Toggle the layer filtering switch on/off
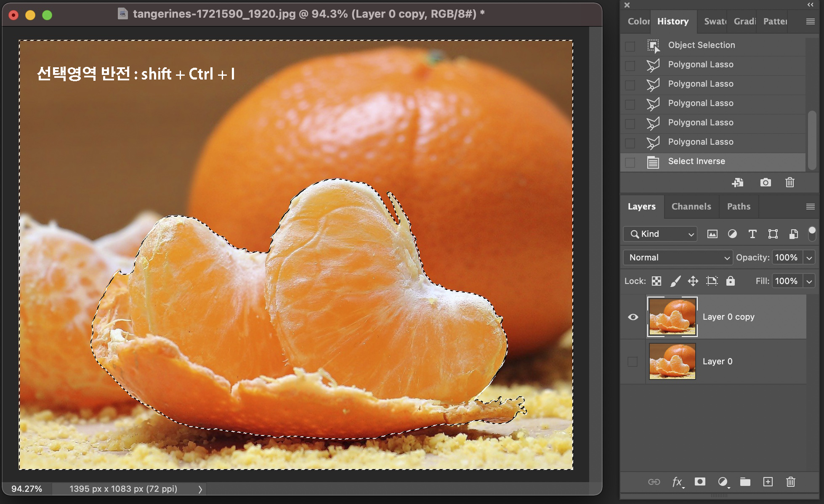The width and height of the screenshot is (824, 504). point(812,233)
